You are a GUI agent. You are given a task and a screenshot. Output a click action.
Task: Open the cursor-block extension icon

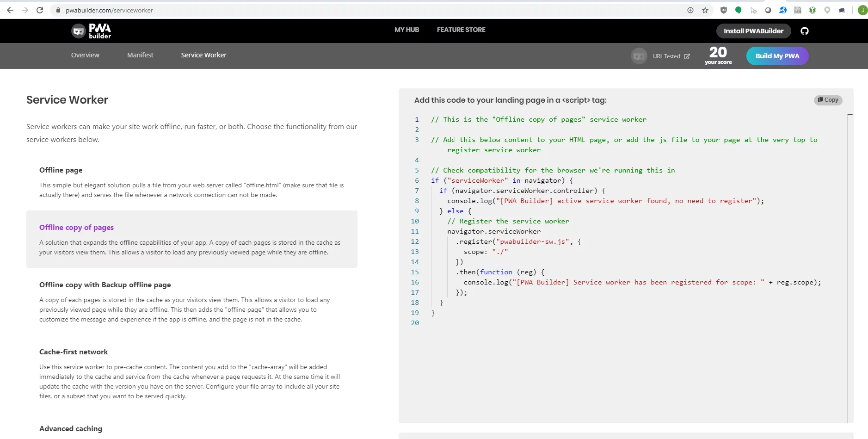(753, 10)
